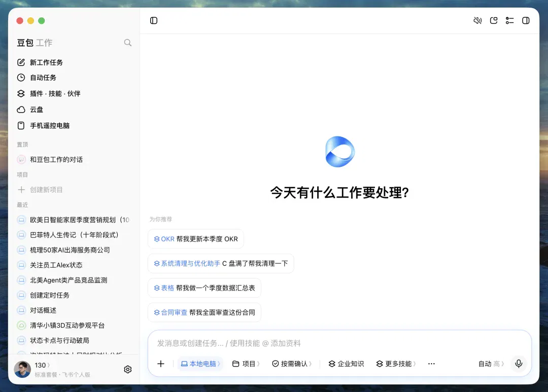This screenshot has height=392, width=548.
Task: Click 自动任务 clock icon
Action: [21, 78]
